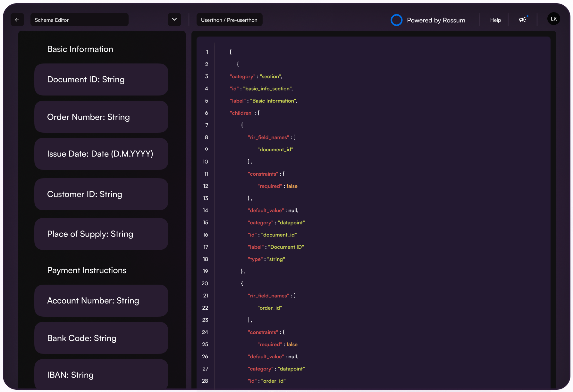573x392 pixels.
Task: Click the Schema Editor title field
Action: 80,20
